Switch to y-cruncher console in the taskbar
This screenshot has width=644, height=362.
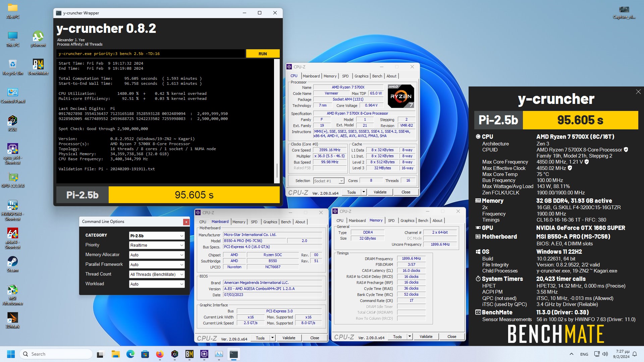click(x=234, y=354)
